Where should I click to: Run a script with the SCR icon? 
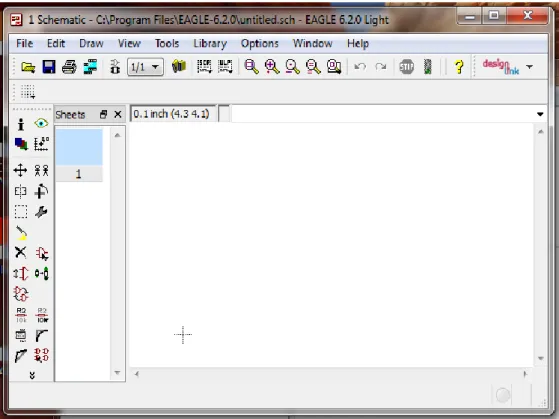pyautogui.click(x=204, y=66)
